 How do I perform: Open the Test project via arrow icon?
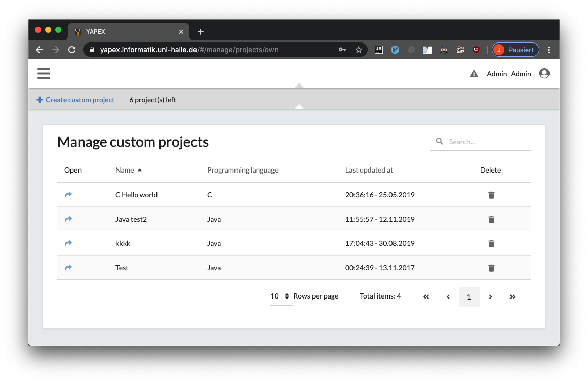pos(68,268)
